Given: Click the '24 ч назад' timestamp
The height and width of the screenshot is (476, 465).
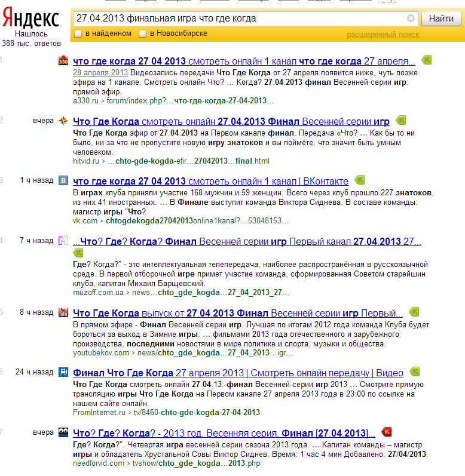Looking at the screenshot, I should tap(34, 372).
